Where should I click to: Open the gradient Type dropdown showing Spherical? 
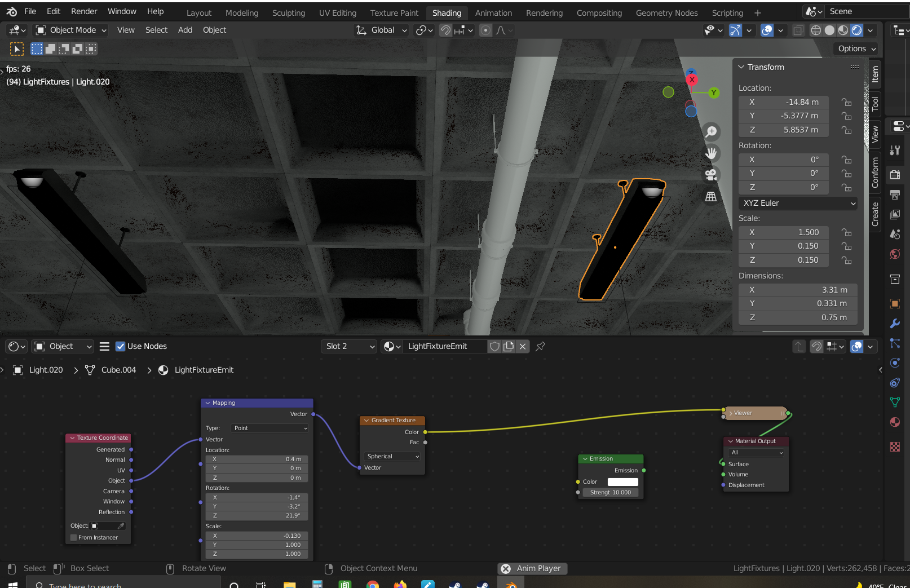(x=392, y=456)
